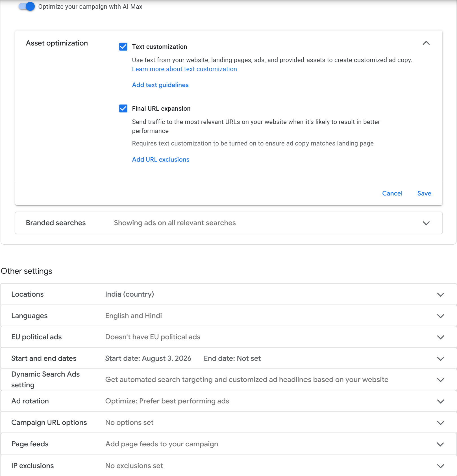The image size is (457, 476).
Task: Collapse the Asset optimization panel chevron
Action: pos(426,43)
